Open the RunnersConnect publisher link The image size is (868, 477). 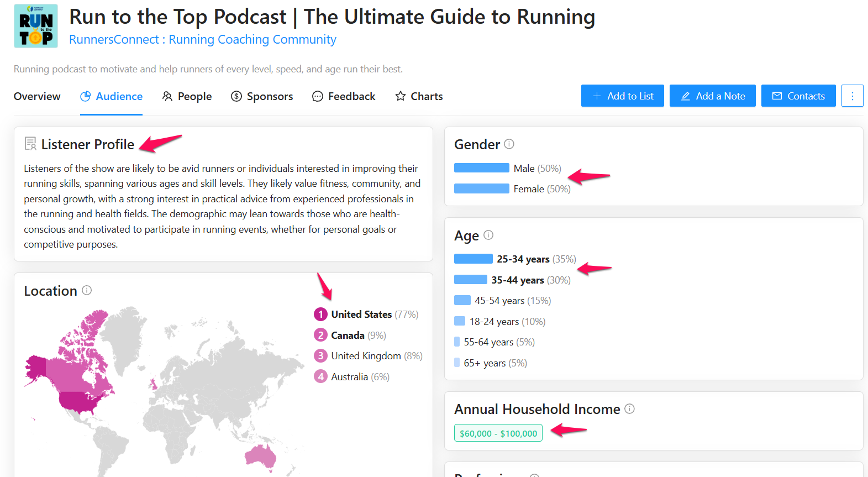202,40
